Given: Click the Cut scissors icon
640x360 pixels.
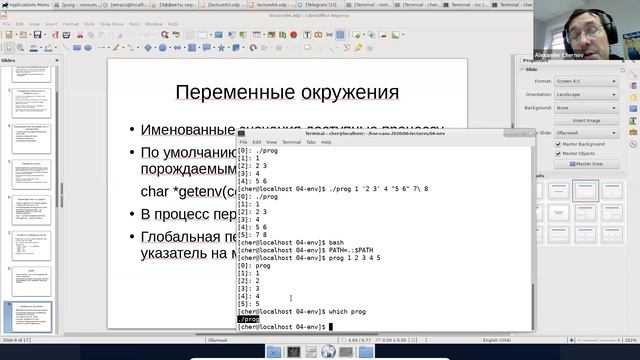Looking at the screenshot, I should (x=80, y=35).
